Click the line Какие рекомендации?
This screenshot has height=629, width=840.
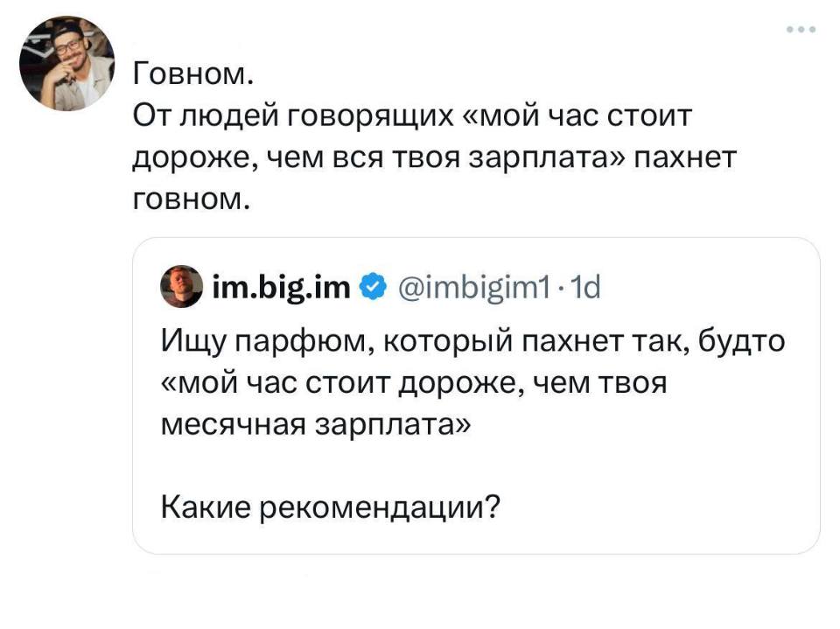[x=332, y=503]
